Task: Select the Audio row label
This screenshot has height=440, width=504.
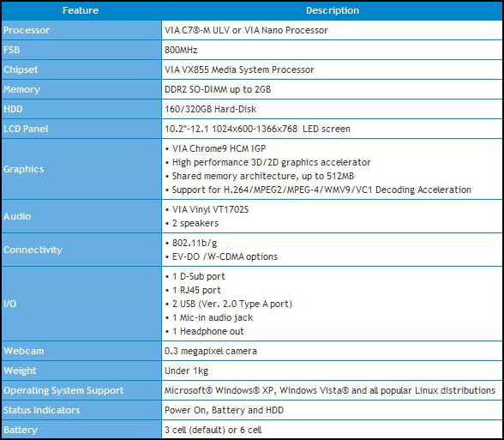Action: tap(17, 216)
